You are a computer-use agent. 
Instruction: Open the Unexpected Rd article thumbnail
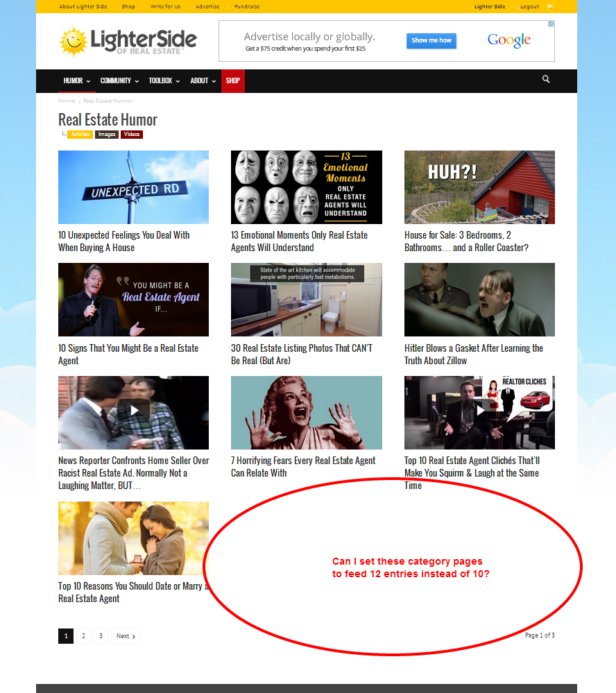pyautogui.click(x=133, y=187)
